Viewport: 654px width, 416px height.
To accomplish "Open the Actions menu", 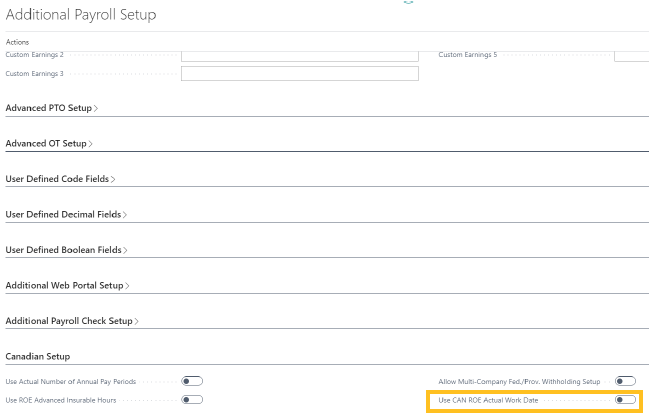I will pyautogui.click(x=17, y=42).
